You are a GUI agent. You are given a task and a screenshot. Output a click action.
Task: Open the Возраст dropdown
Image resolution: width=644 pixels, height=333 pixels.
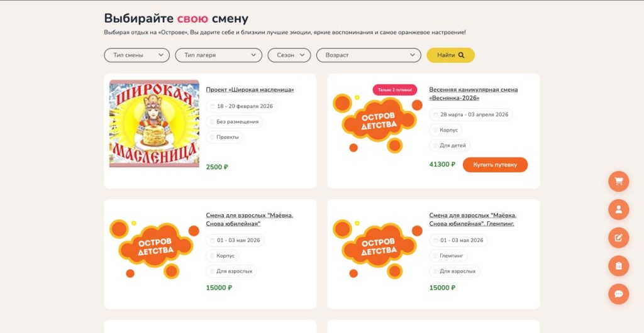click(369, 55)
